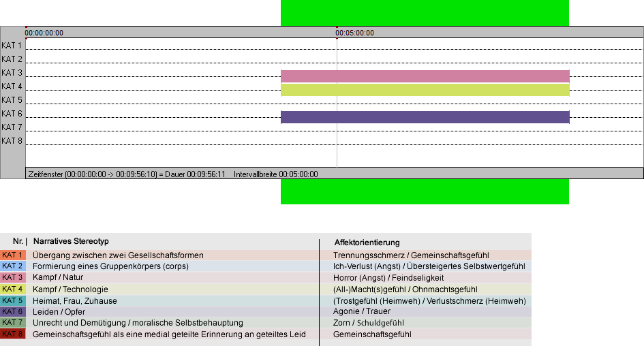Click the 00:00:00:00 time marker
The image size is (644, 361).
(44, 33)
